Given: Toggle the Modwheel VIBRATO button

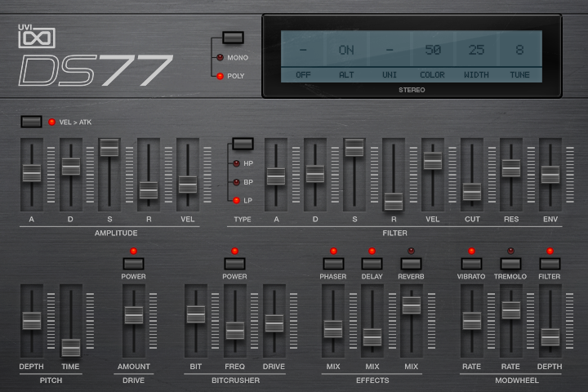Looking at the screenshot, I should (x=472, y=263).
